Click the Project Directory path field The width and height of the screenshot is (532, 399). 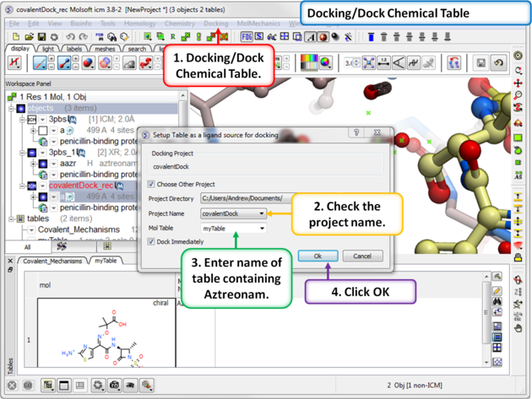pyautogui.click(x=247, y=198)
